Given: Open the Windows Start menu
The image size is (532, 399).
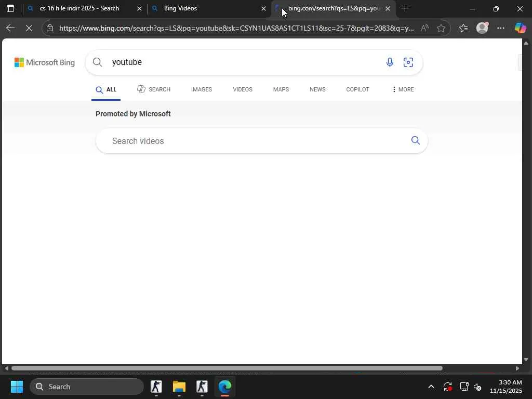Looking at the screenshot, I should pos(17,387).
